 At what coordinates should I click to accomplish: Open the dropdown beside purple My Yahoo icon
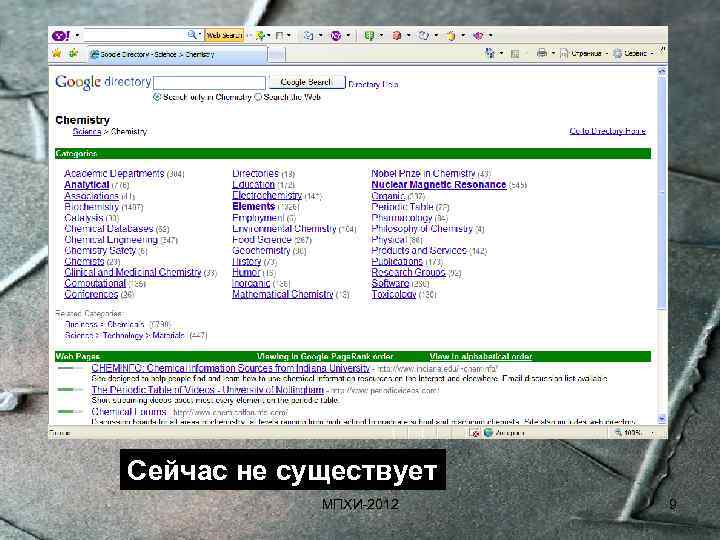(348, 35)
